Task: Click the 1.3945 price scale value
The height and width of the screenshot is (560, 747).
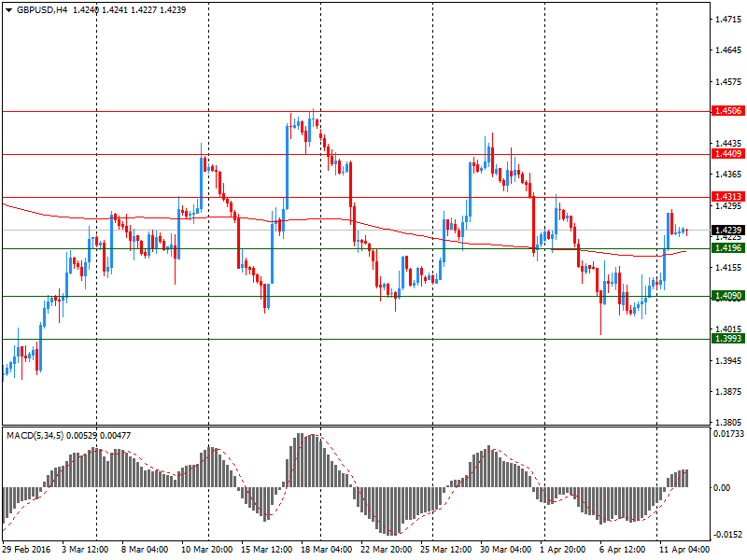Action: [x=728, y=361]
